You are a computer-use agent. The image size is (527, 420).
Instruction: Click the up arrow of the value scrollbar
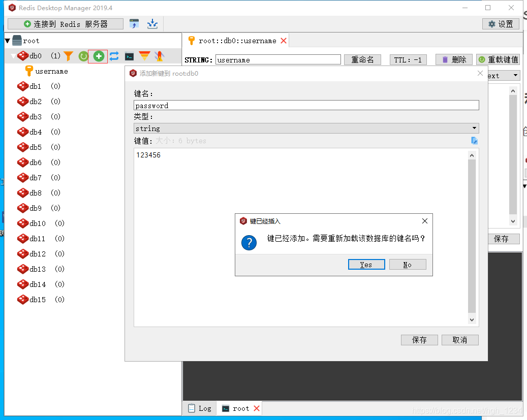[472, 155]
